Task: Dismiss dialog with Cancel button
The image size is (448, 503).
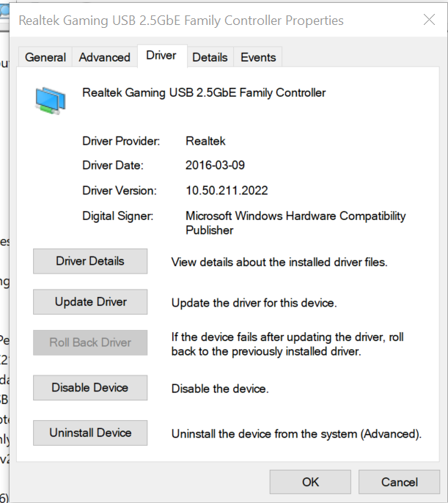Action: [x=400, y=482]
